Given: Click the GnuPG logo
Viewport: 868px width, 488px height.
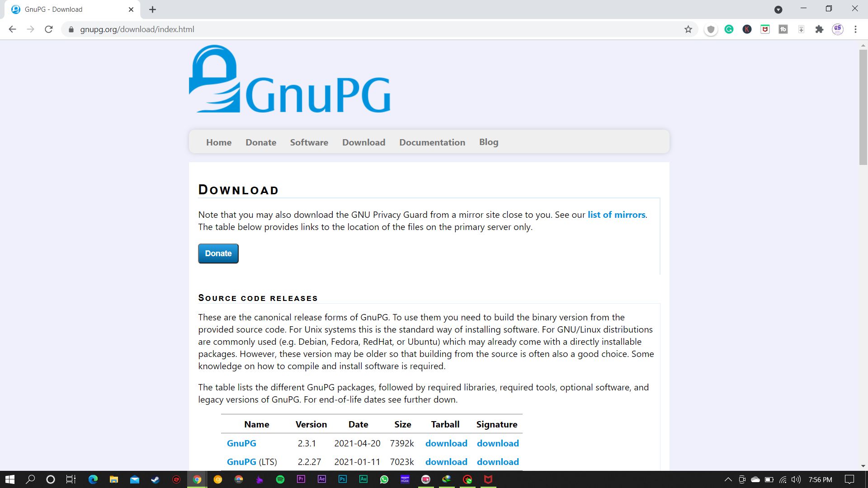Looking at the screenshot, I should pos(289,79).
